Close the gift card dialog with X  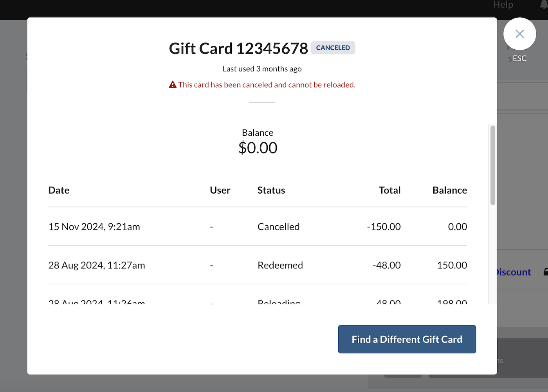[519, 34]
